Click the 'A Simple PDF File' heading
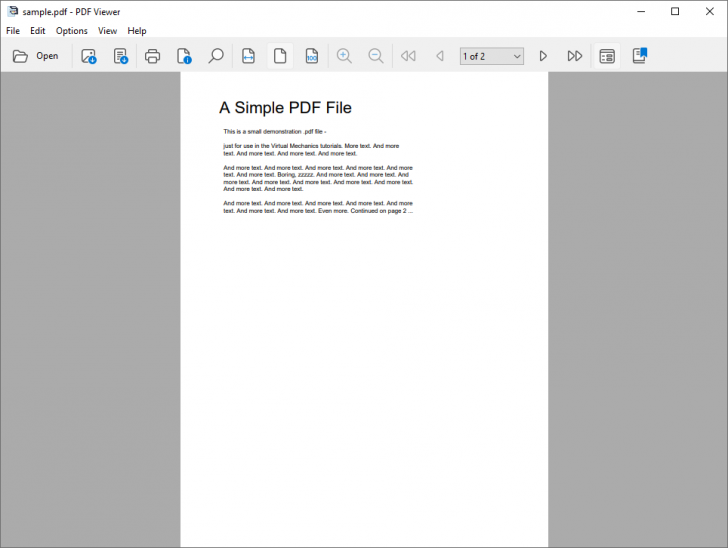The width and height of the screenshot is (728, 548). click(286, 108)
